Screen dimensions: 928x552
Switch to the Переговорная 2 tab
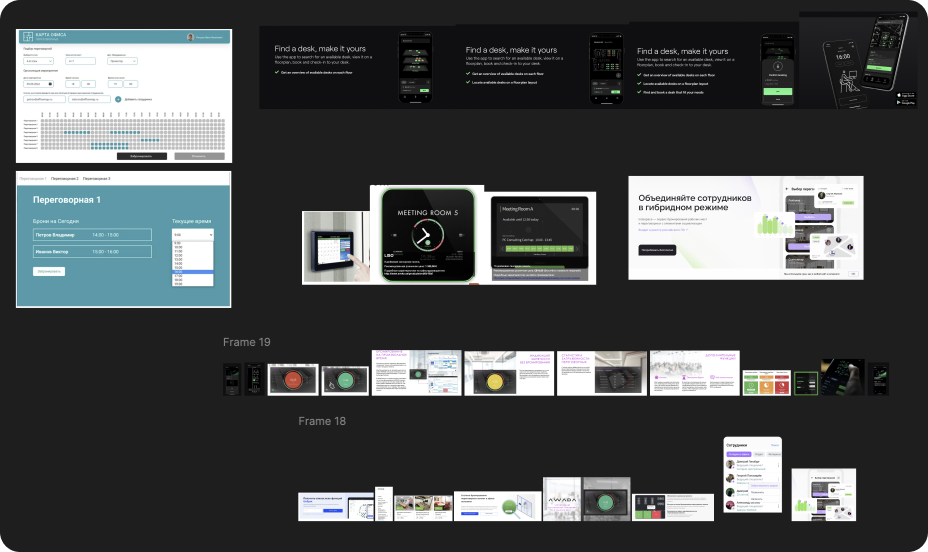pyautogui.click(x=64, y=178)
